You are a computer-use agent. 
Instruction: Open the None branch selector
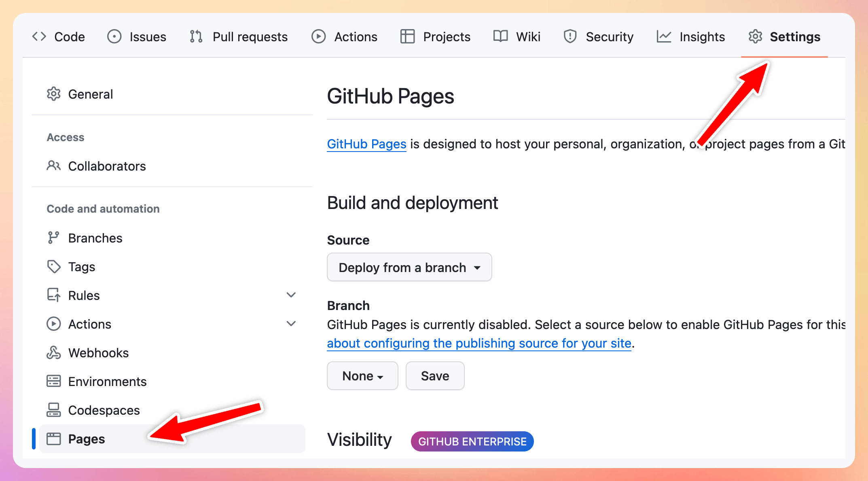click(362, 376)
